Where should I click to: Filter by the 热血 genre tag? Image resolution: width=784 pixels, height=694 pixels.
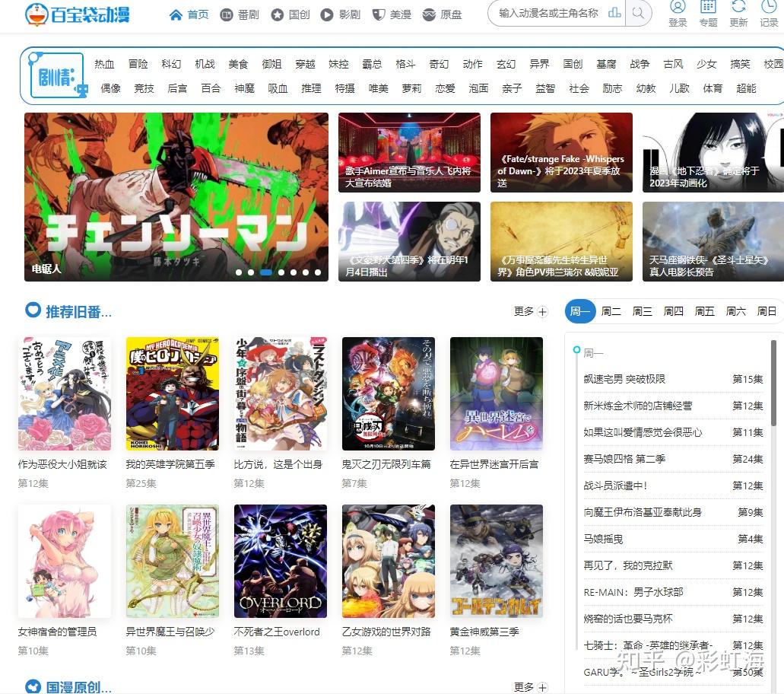(x=104, y=64)
